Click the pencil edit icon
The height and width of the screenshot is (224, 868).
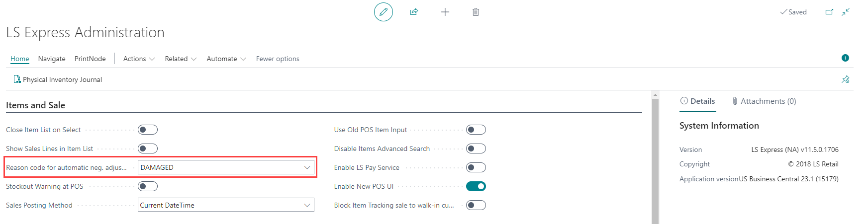[x=383, y=12]
